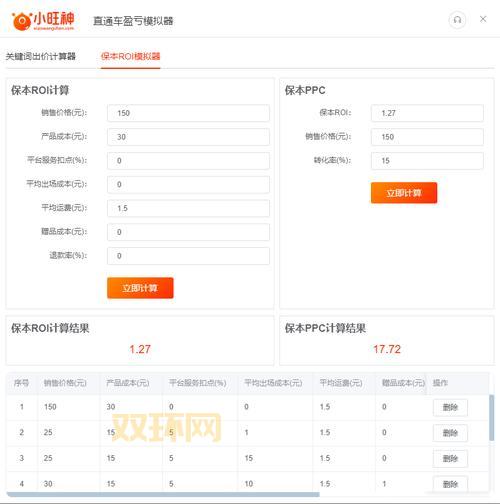Click the 销售价格 field in 保本PPC panel
This screenshot has height=504, width=500.
[x=427, y=137]
